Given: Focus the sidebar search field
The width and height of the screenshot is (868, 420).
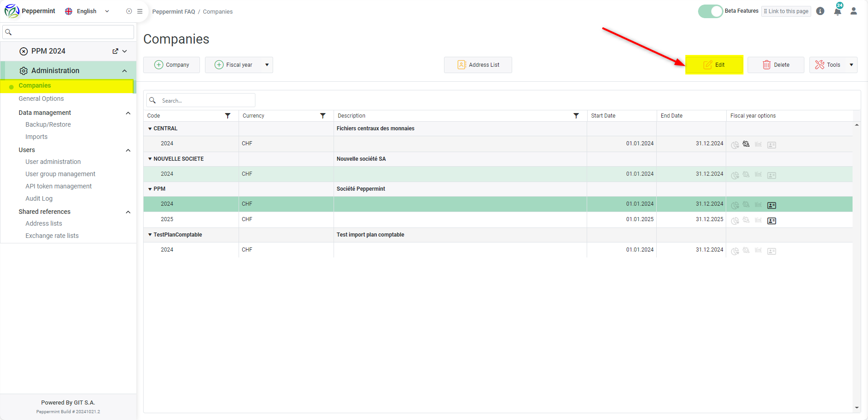Looking at the screenshot, I should (x=68, y=32).
